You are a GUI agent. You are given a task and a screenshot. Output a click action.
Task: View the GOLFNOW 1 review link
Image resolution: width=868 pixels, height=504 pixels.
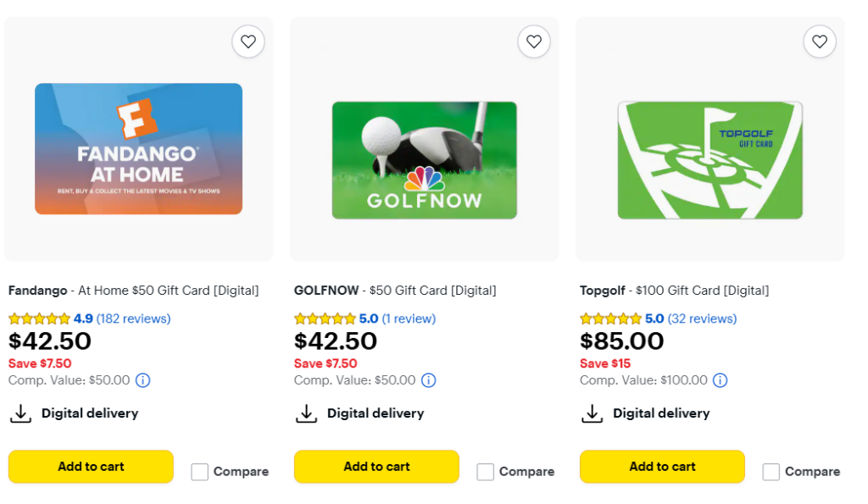[408, 318]
